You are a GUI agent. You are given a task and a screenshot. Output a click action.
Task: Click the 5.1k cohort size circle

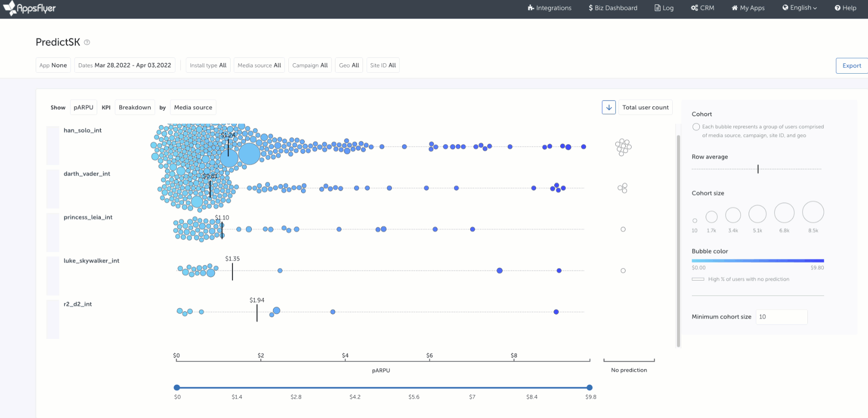(758, 214)
